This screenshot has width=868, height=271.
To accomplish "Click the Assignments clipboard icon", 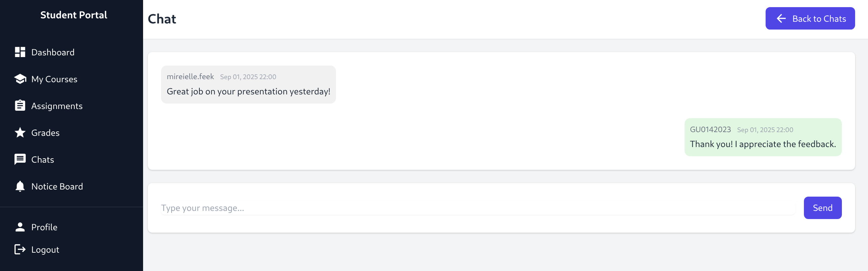I will click(20, 106).
